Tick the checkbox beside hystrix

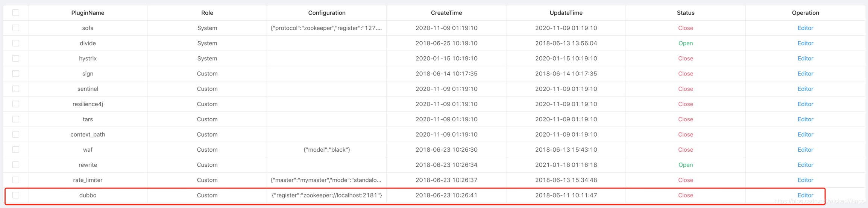point(15,59)
